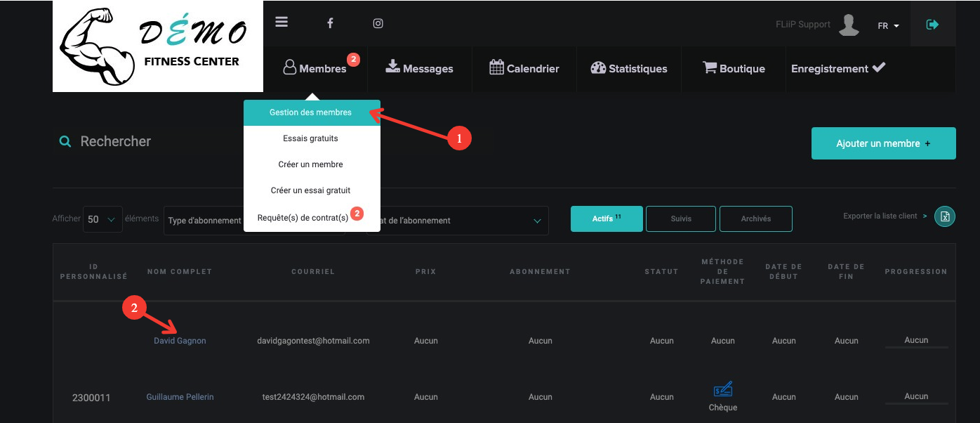This screenshot has width=980, height=423.
Task: Open the Facebook page icon
Action: 330,23
